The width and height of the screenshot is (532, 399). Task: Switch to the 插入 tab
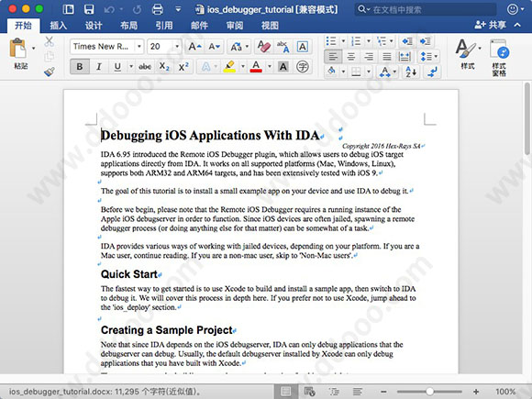[59, 26]
